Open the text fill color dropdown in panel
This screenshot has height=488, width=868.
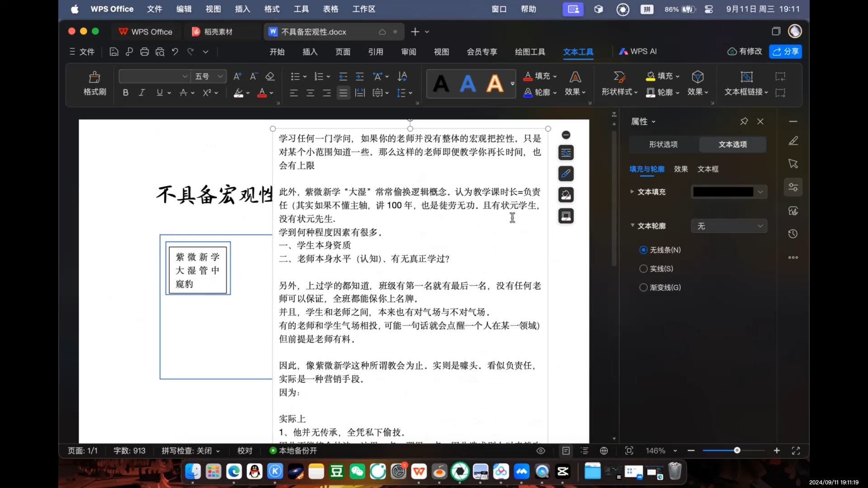pyautogui.click(x=760, y=192)
